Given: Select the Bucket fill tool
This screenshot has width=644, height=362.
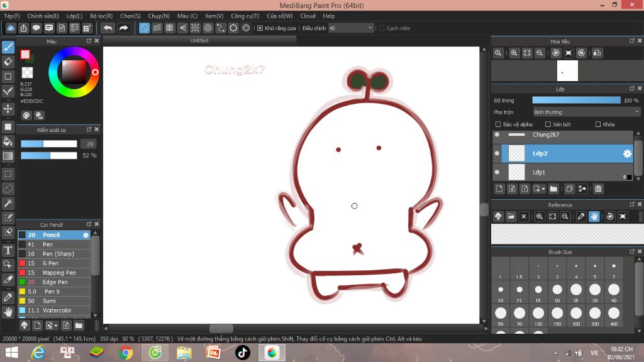Looking at the screenshot, I should (8, 141).
